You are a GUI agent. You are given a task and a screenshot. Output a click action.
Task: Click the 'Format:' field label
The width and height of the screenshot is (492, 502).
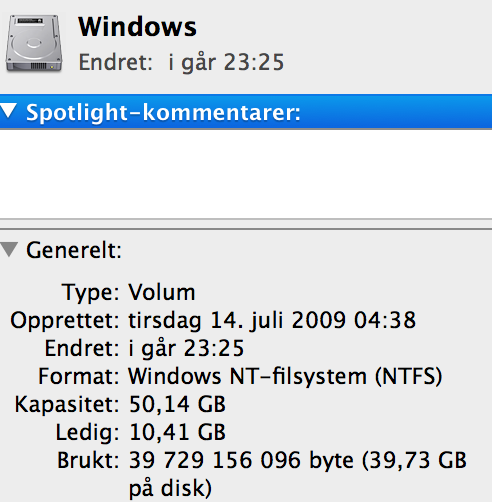click(79, 376)
